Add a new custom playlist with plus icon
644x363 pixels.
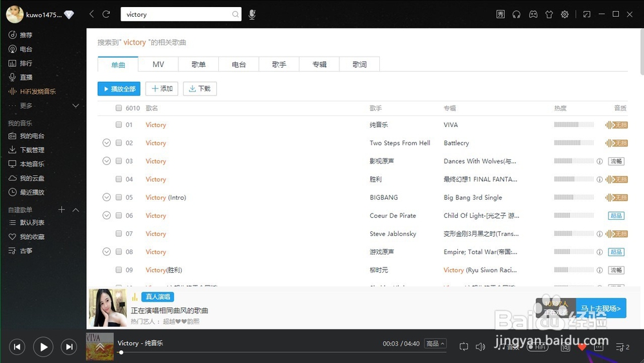pyautogui.click(x=62, y=210)
